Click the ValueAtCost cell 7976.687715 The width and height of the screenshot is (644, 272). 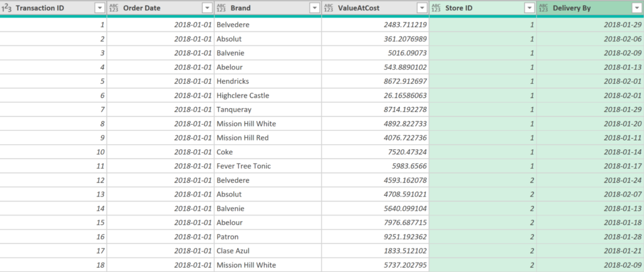click(375, 222)
